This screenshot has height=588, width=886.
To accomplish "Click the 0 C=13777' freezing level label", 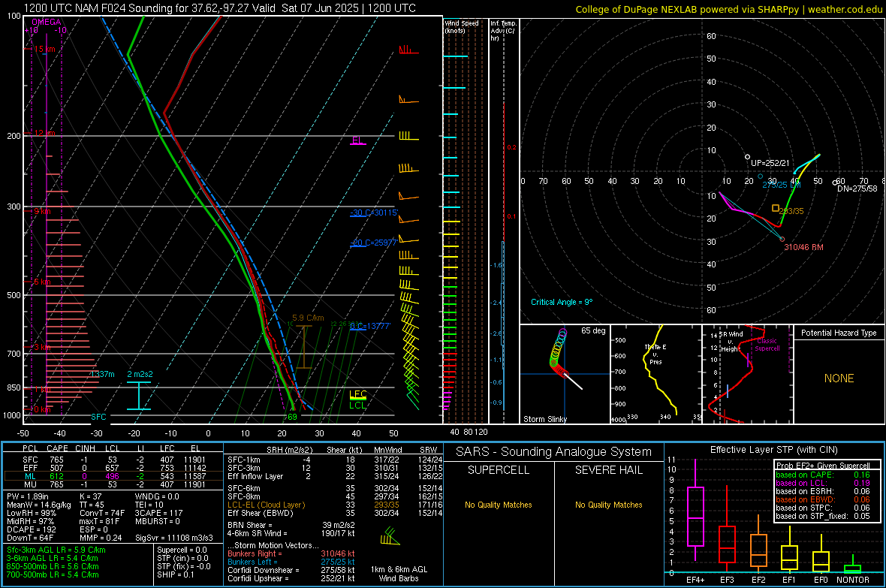I will click(x=370, y=326).
